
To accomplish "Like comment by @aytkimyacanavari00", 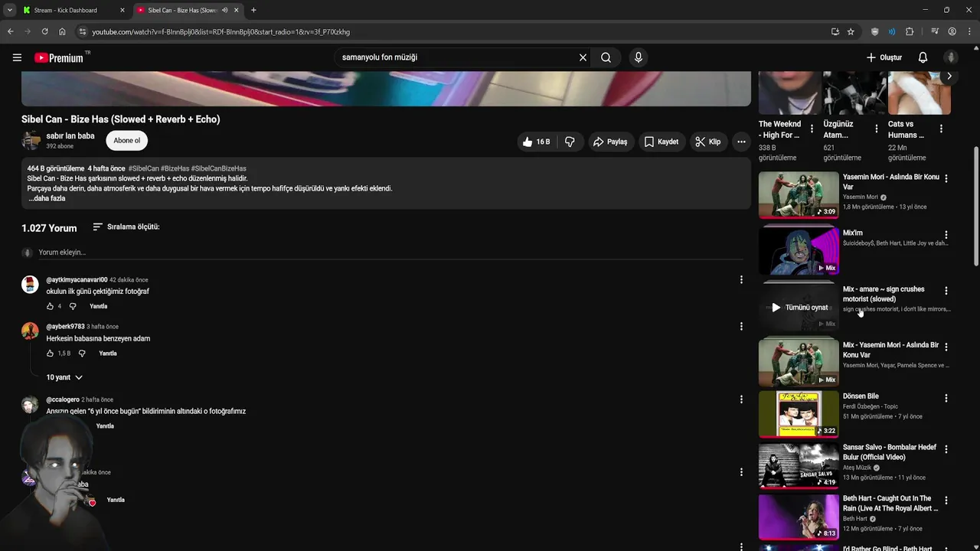I will click(50, 306).
